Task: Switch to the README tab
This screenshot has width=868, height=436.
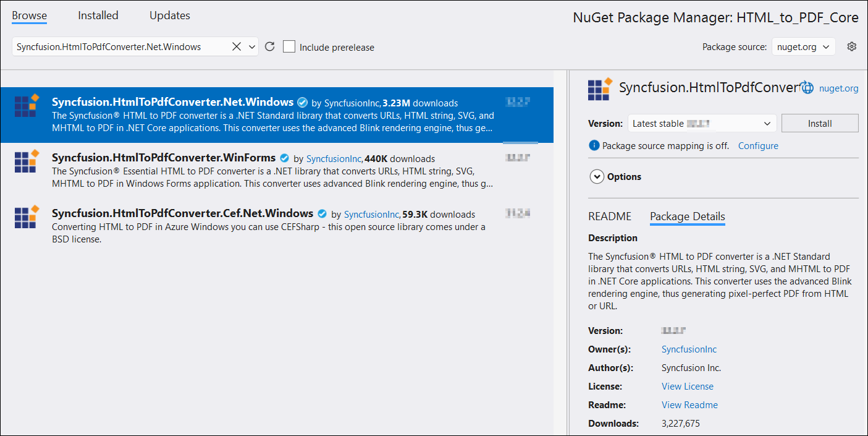Action: coord(610,216)
